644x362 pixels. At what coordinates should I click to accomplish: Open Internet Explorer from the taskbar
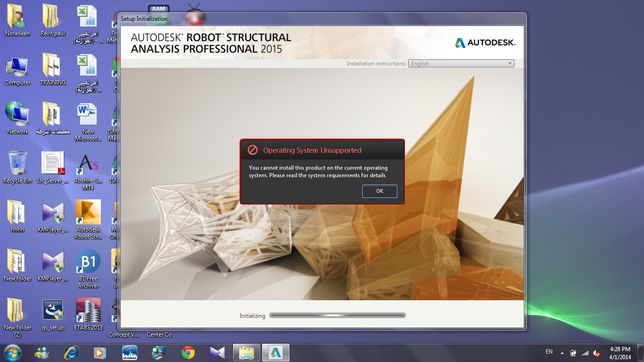71,352
